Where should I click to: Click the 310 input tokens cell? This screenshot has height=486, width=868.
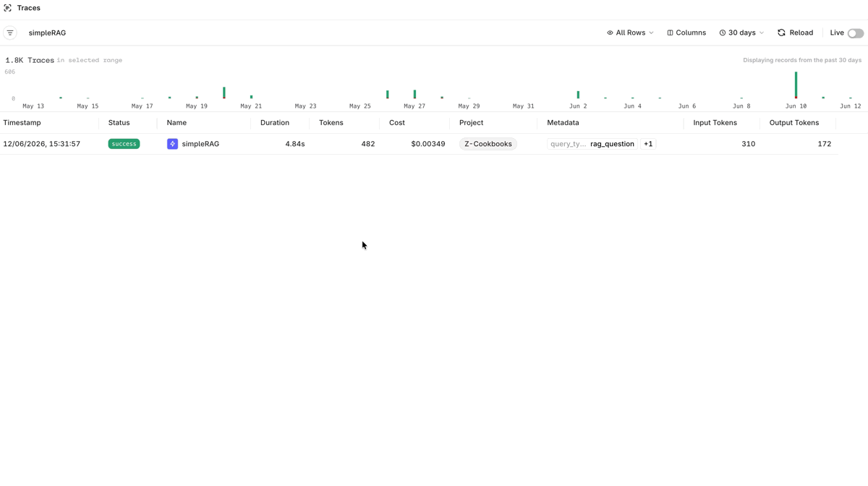(749, 144)
